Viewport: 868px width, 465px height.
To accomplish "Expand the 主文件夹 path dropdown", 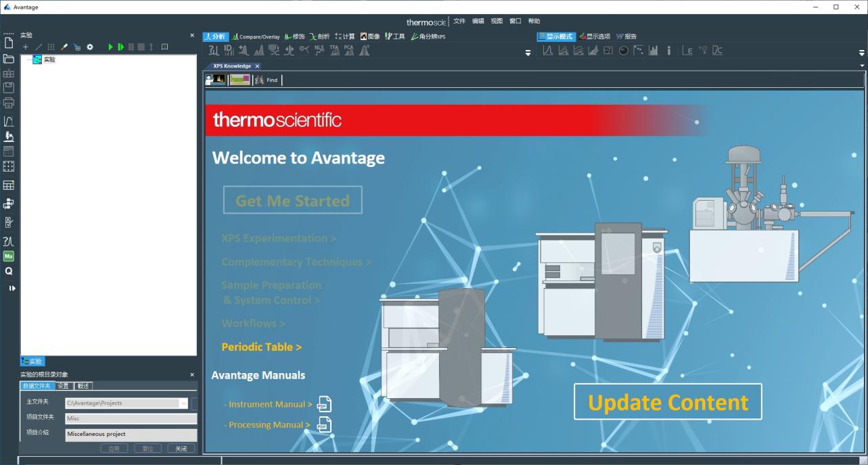I will click(183, 403).
